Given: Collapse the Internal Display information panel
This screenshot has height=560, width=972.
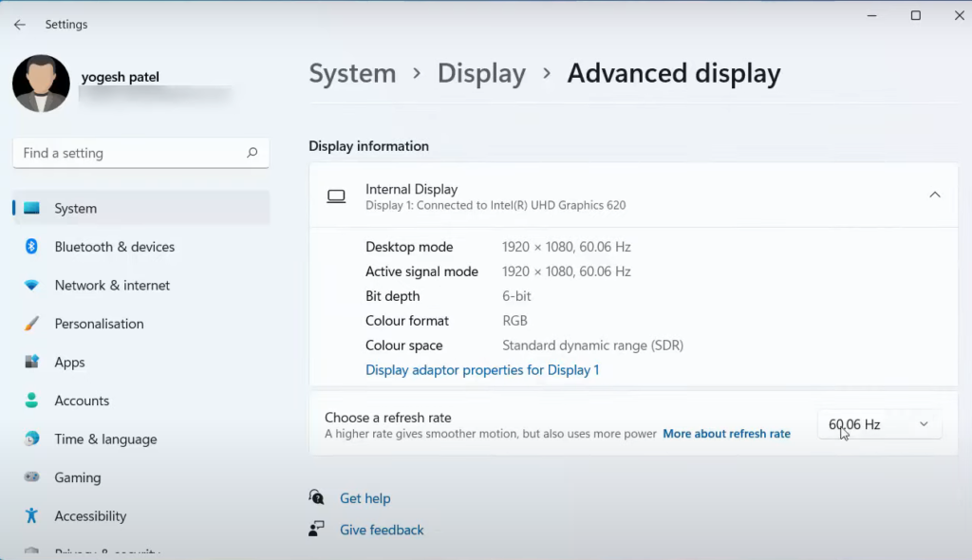Looking at the screenshot, I should pos(934,196).
